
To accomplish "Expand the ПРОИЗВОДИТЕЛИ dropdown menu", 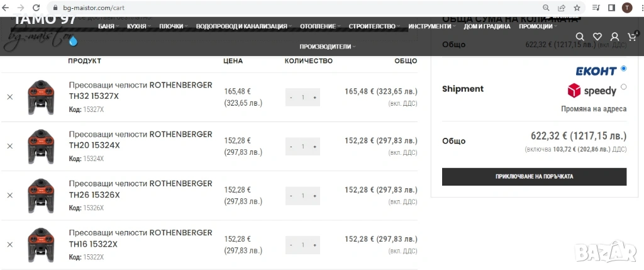I will point(326,47).
